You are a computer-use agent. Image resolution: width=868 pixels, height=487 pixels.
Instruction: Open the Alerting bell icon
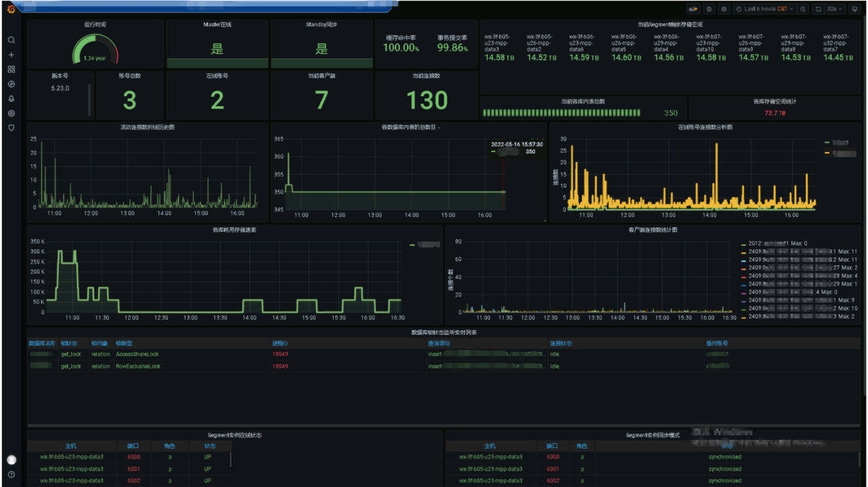coord(11,99)
